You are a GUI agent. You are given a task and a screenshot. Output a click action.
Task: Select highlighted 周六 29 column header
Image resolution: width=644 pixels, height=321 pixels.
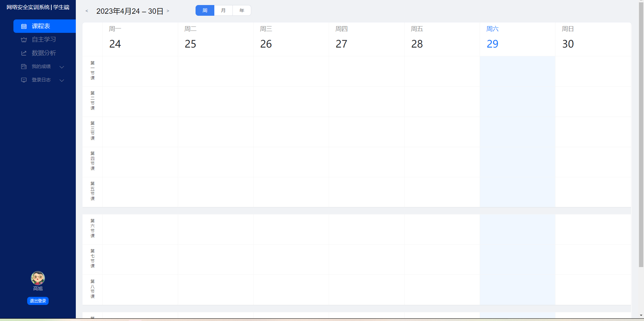click(518, 39)
